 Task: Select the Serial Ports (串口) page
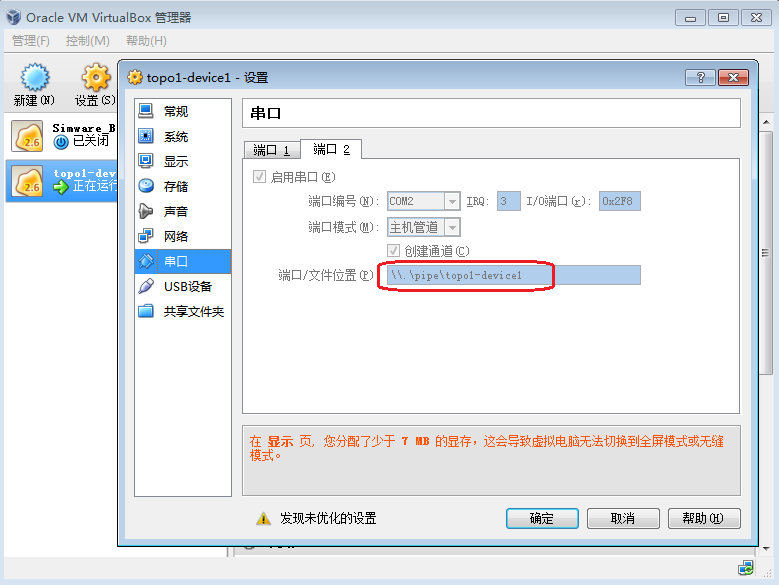coord(183,261)
